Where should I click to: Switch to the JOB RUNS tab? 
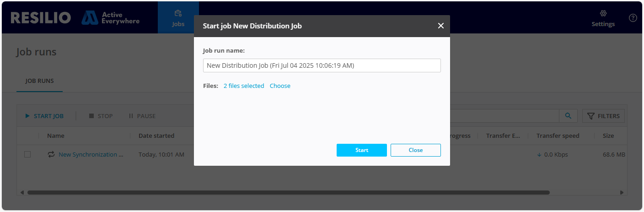click(x=39, y=81)
